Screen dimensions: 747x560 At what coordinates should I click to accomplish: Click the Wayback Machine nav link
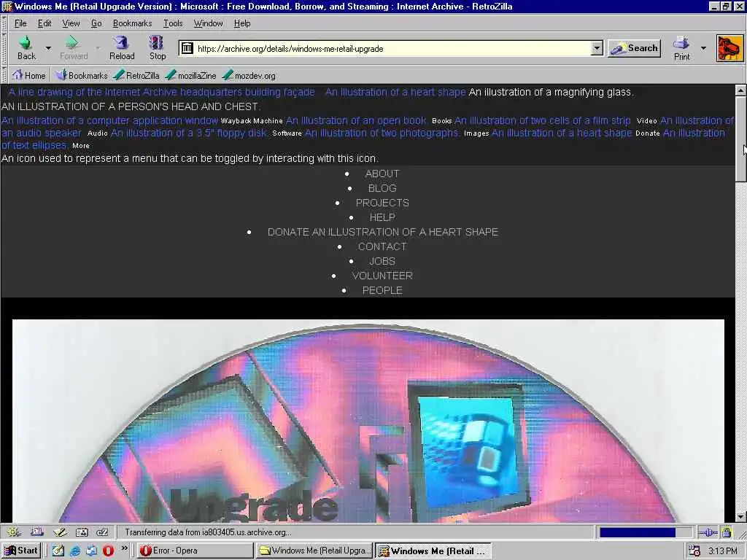[252, 121]
